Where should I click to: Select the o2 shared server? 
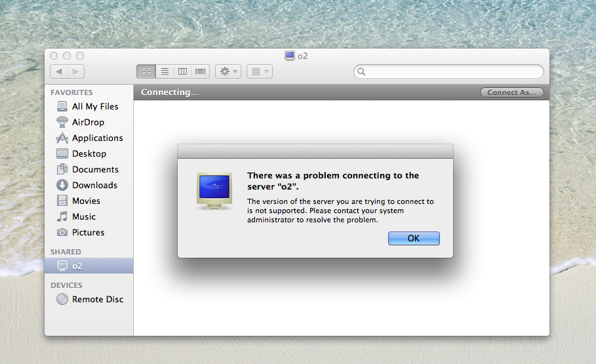pyautogui.click(x=89, y=266)
